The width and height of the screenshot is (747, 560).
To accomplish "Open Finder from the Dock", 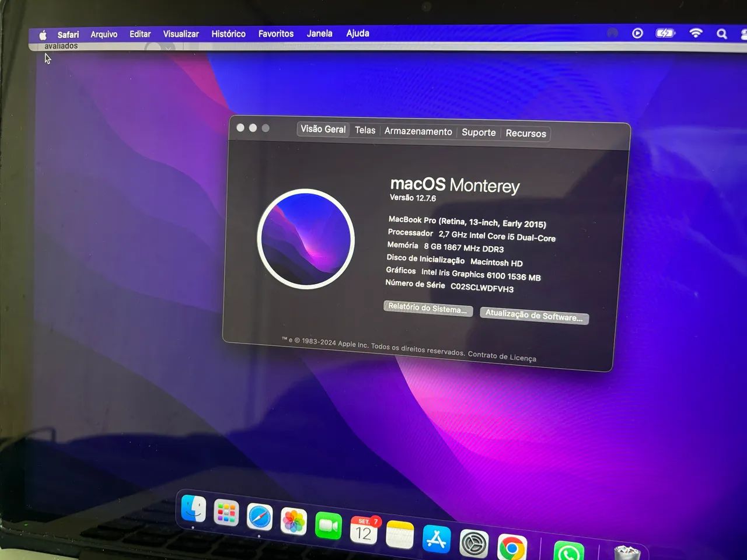I will pyautogui.click(x=193, y=509).
